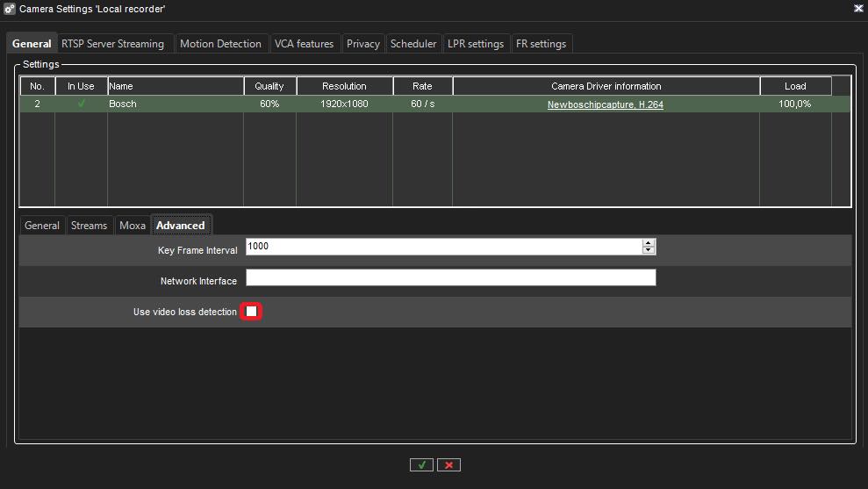Image resolution: width=868 pixels, height=489 pixels.
Task: Click the red X cancel button
Action: click(x=448, y=465)
